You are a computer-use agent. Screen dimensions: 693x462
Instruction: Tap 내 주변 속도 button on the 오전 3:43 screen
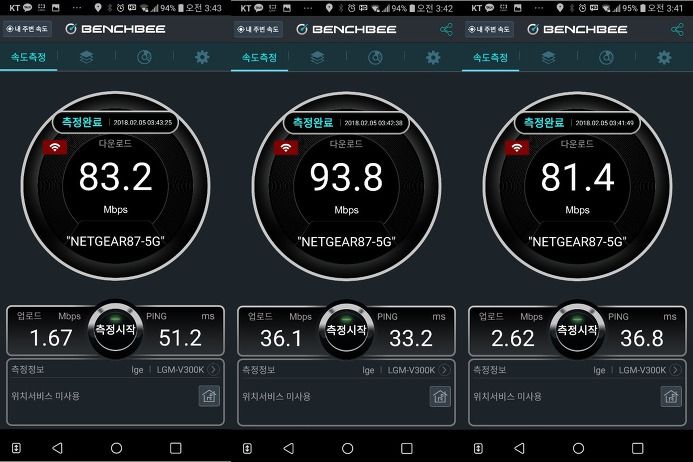(27, 29)
